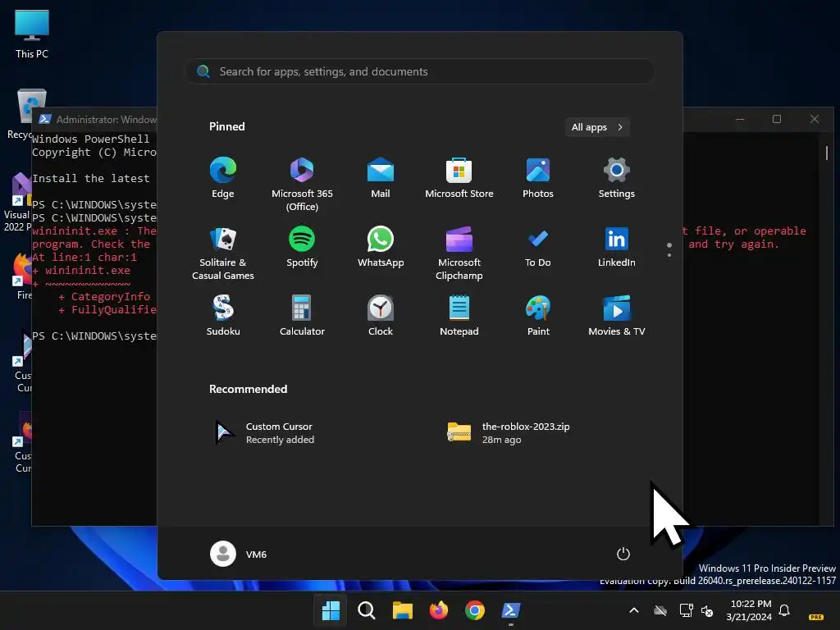This screenshot has width=840, height=630.
Task: Switch to PowerShell via taskbar icon
Action: tap(510, 610)
